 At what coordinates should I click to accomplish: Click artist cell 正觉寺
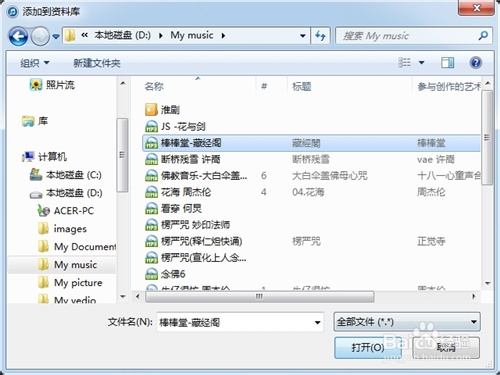431,241
